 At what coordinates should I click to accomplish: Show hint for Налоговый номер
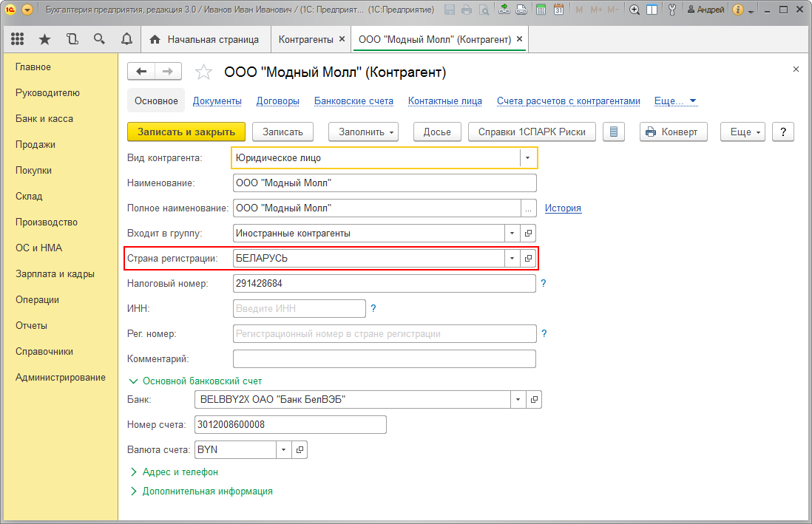(544, 283)
